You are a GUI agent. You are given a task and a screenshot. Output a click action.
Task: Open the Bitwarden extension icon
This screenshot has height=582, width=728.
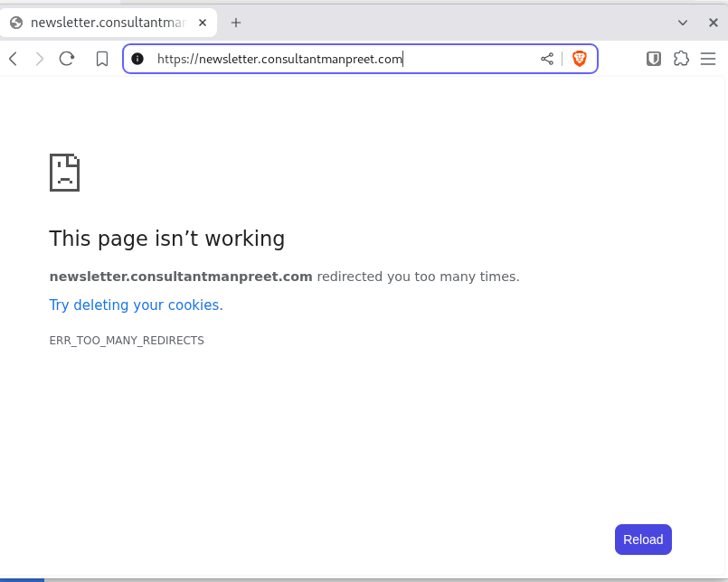(654, 59)
